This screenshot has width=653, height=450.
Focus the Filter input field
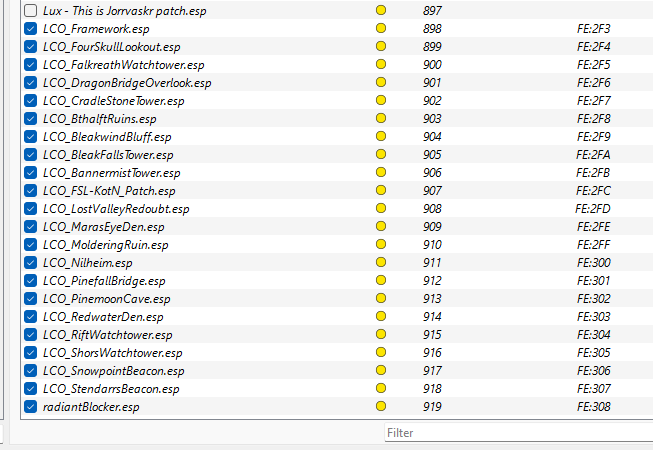[518, 433]
